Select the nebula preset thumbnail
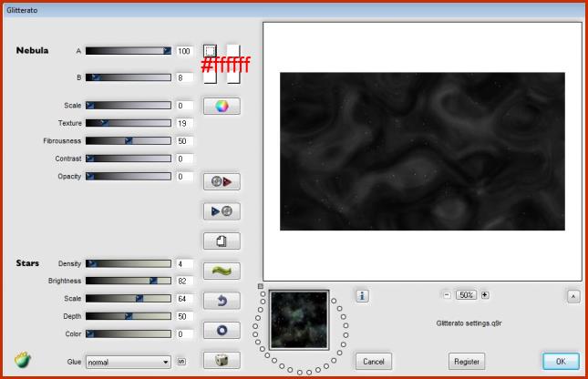Viewport: 588px width, 379px height. [299, 320]
